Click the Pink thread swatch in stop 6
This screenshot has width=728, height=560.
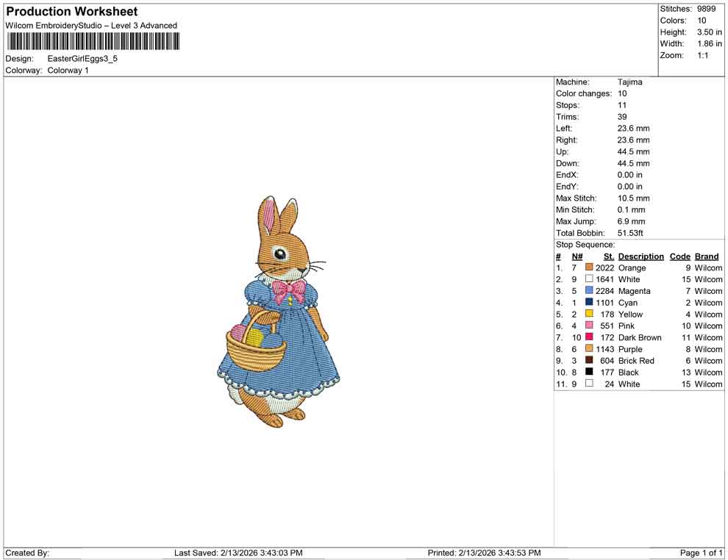[589, 326]
